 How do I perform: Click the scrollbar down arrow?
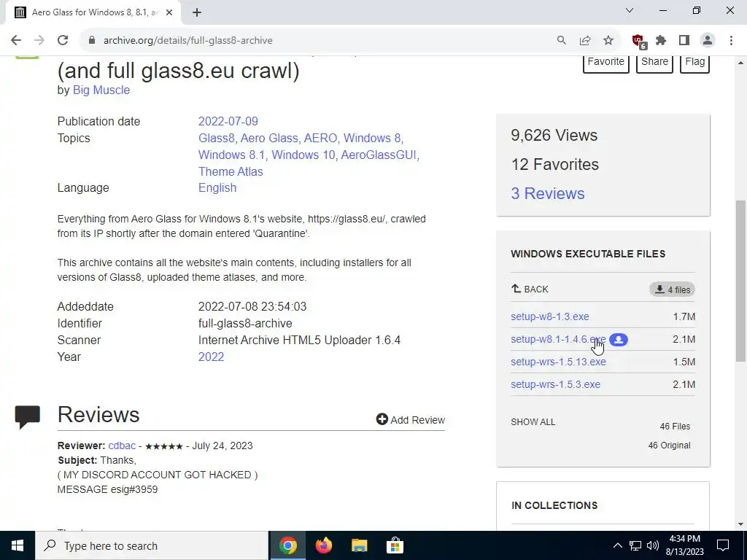point(741,524)
